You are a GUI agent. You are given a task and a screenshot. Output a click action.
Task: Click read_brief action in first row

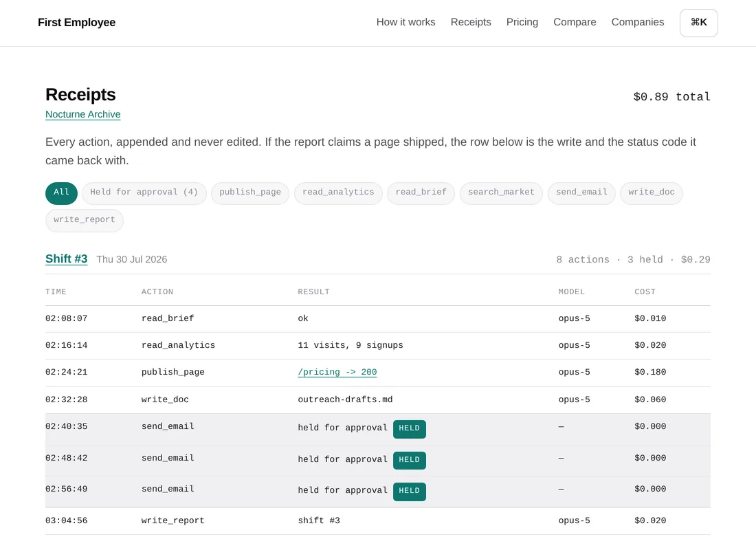click(168, 318)
